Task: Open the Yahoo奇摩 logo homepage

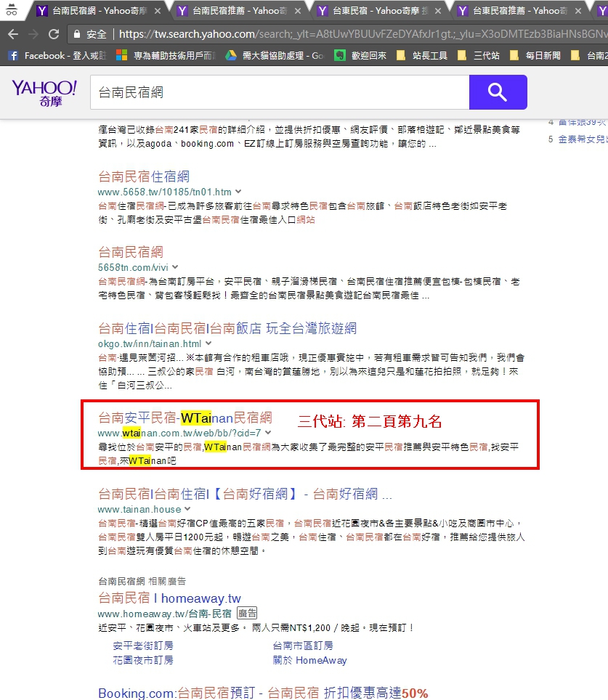Action: click(x=44, y=93)
